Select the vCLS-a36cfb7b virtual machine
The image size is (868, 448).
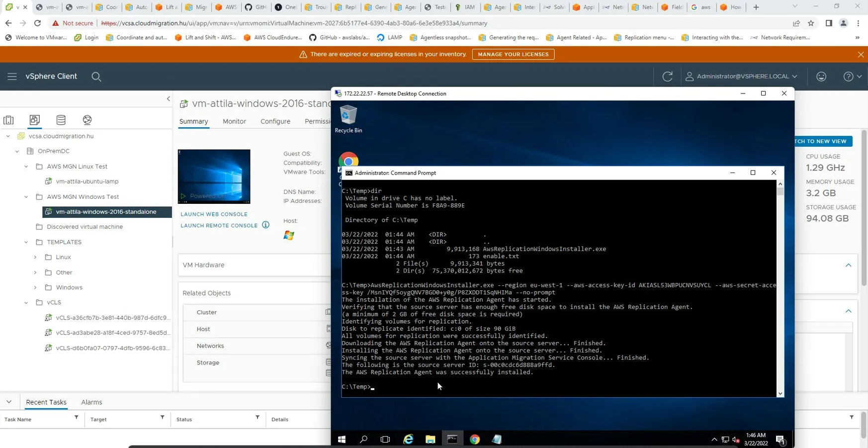click(x=112, y=318)
